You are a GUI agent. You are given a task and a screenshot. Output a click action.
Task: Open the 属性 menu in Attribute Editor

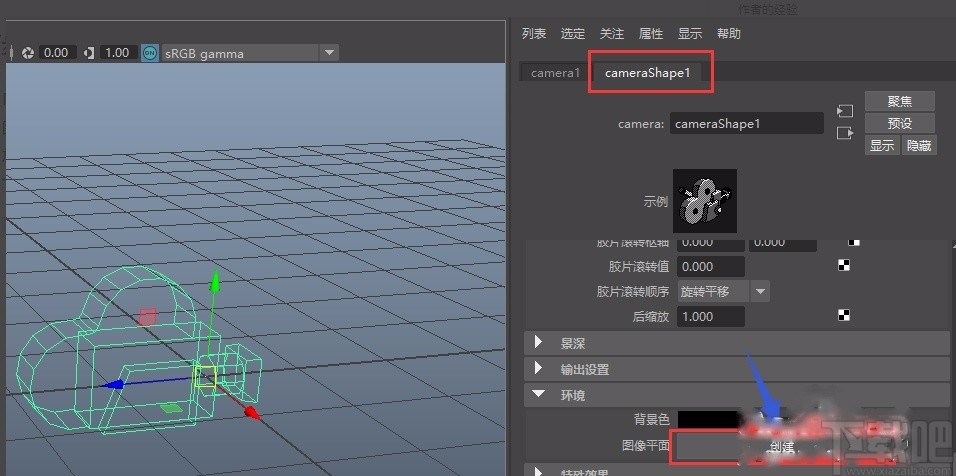[651, 34]
